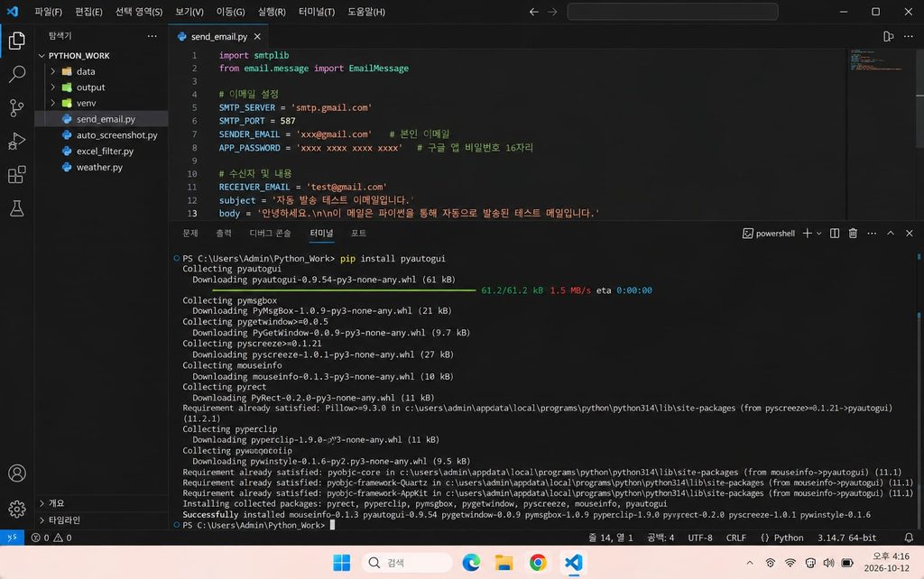Open the Extensions view
Image resolution: width=924 pixels, height=579 pixels.
point(16,174)
